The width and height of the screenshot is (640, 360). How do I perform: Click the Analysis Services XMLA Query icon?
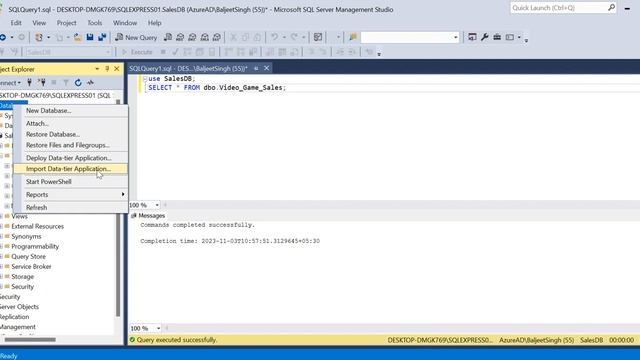(204, 37)
